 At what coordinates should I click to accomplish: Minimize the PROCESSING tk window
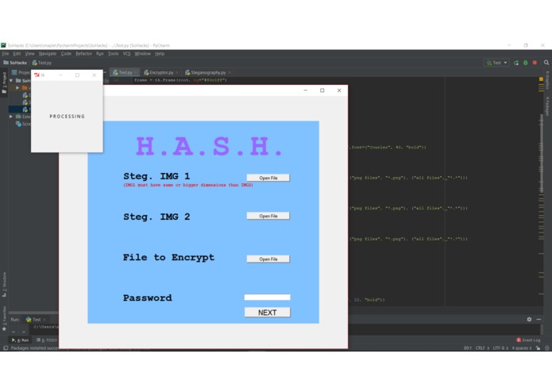[x=60, y=75]
